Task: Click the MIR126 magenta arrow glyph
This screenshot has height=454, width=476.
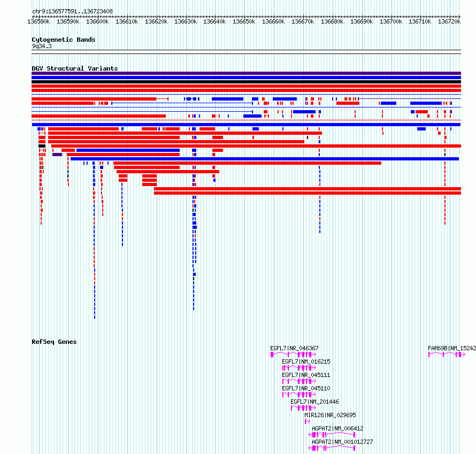Action: [x=308, y=421]
